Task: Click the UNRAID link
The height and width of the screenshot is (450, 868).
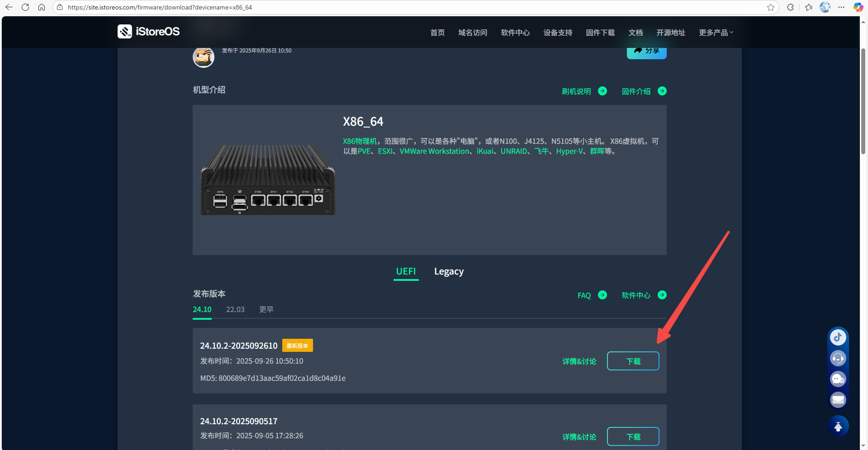Action: click(x=514, y=151)
